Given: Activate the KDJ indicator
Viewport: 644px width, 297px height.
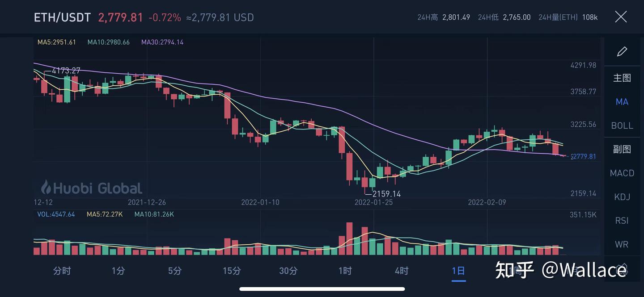Looking at the screenshot, I should pyautogui.click(x=622, y=197).
